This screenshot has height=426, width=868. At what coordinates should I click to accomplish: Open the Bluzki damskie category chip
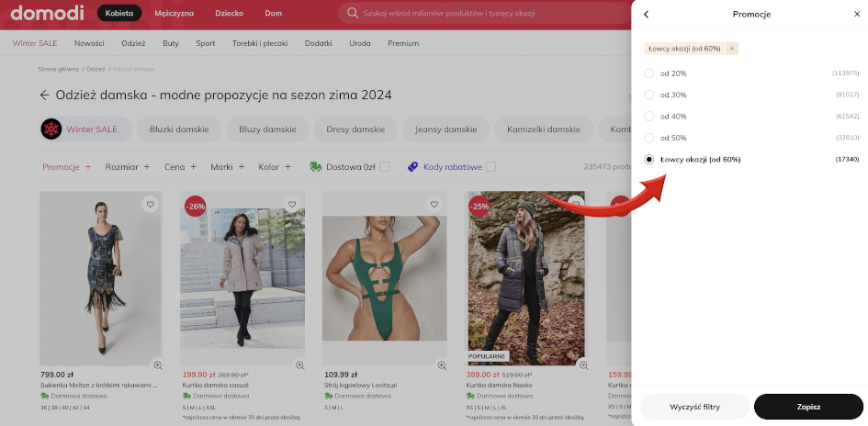[179, 129]
